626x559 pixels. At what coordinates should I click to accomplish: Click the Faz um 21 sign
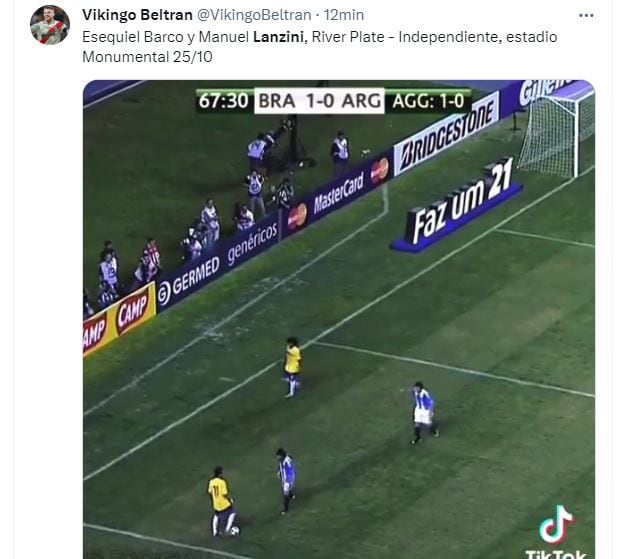tap(457, 204)
